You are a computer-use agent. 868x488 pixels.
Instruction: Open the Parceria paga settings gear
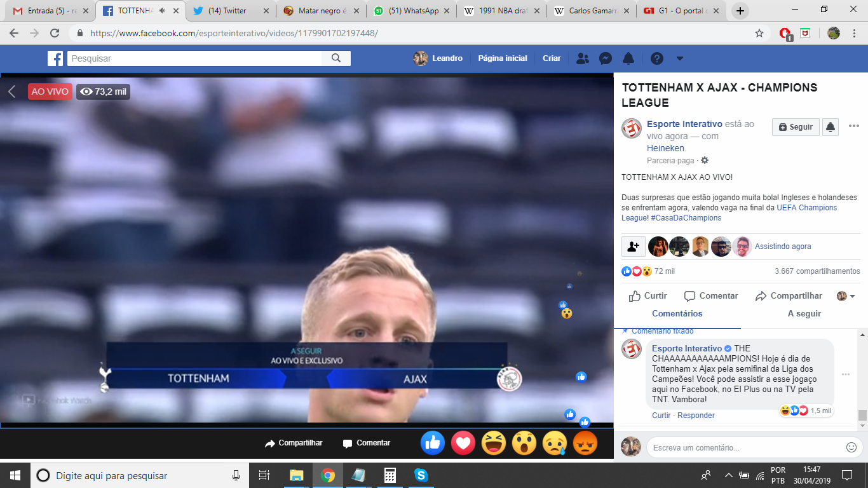(704, 161)
